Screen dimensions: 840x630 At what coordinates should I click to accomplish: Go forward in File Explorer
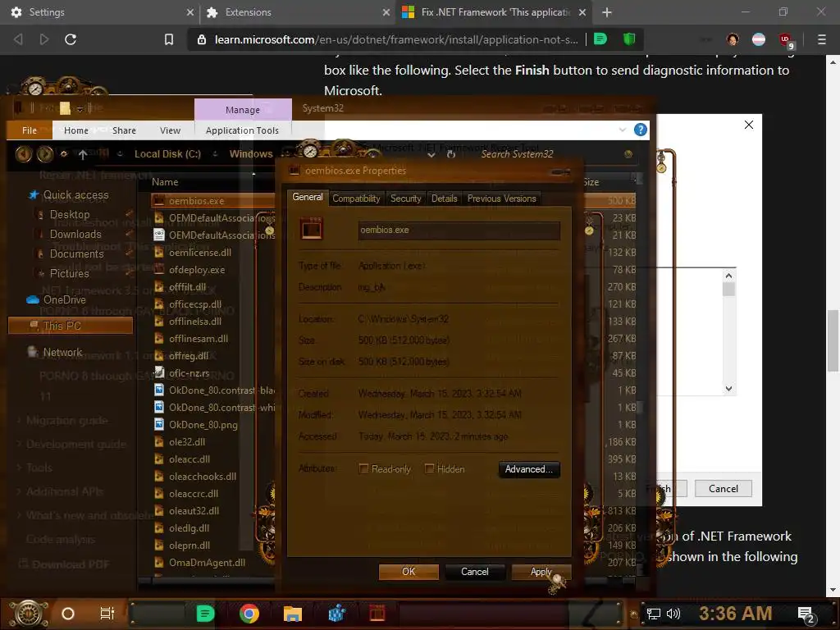(x=45, y=154)
